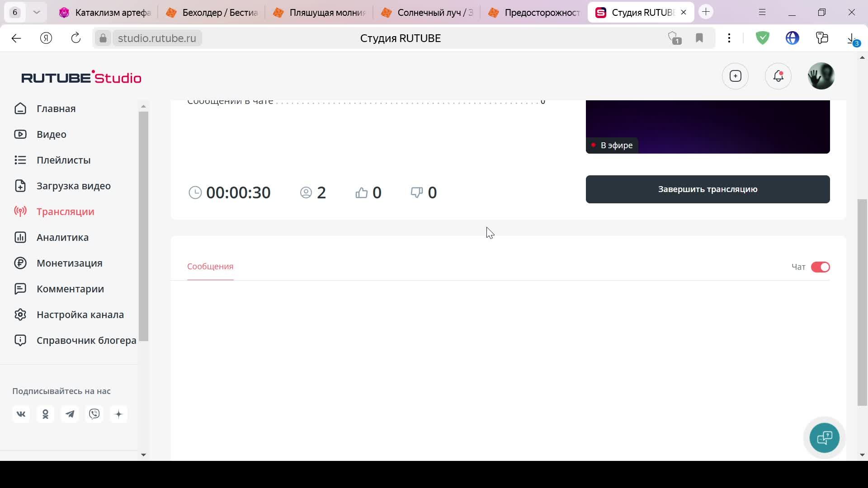Expand the browser tab list chevron
868x488 pixels.
37,12
